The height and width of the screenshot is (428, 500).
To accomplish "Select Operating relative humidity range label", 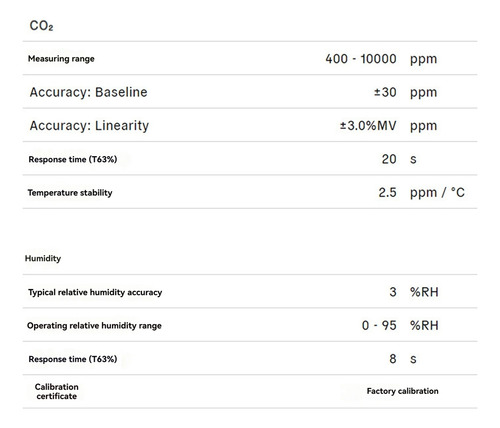I will 94,326.
